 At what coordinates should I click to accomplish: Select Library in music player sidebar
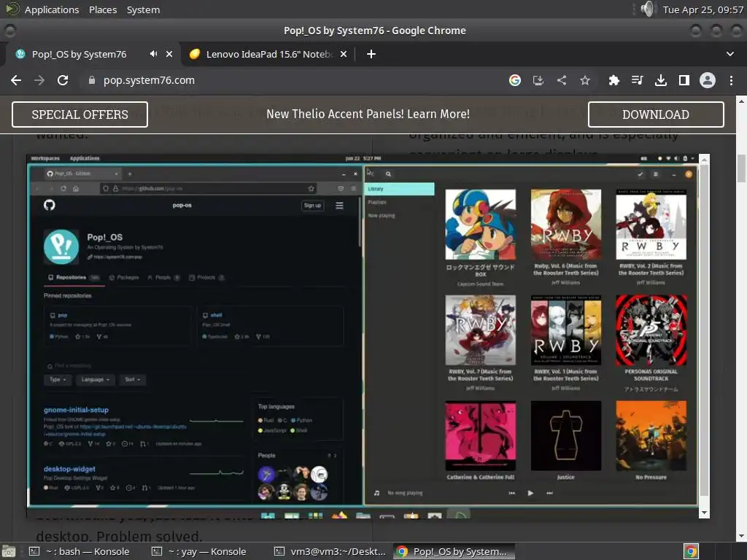[x=399, y=189]
